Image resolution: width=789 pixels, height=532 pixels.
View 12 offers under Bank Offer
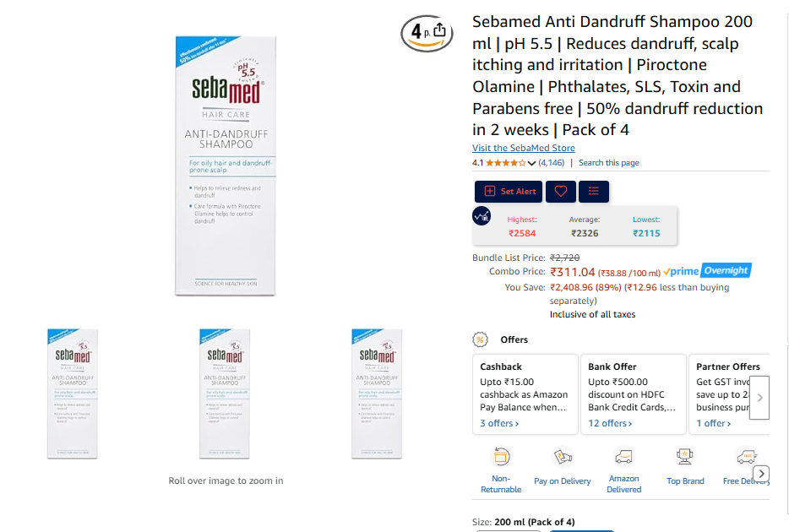(610, 423)
